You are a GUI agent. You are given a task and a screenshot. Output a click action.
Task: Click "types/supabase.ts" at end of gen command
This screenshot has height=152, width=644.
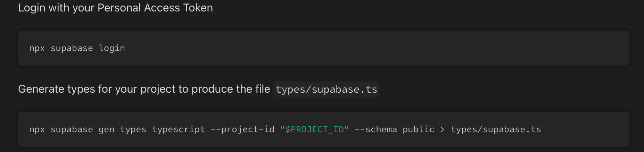[496, 129]
